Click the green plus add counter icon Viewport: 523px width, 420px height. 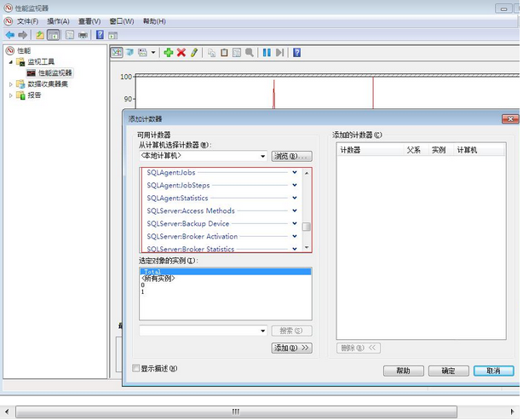tap(169, 52)
